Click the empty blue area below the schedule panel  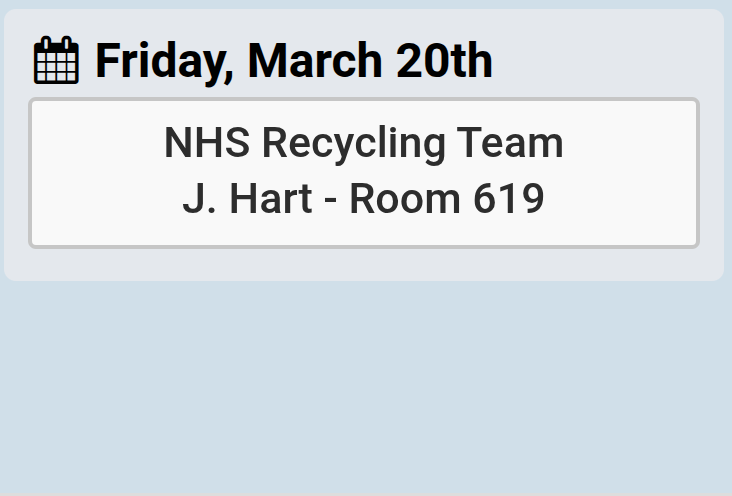[x=366, y=390]
